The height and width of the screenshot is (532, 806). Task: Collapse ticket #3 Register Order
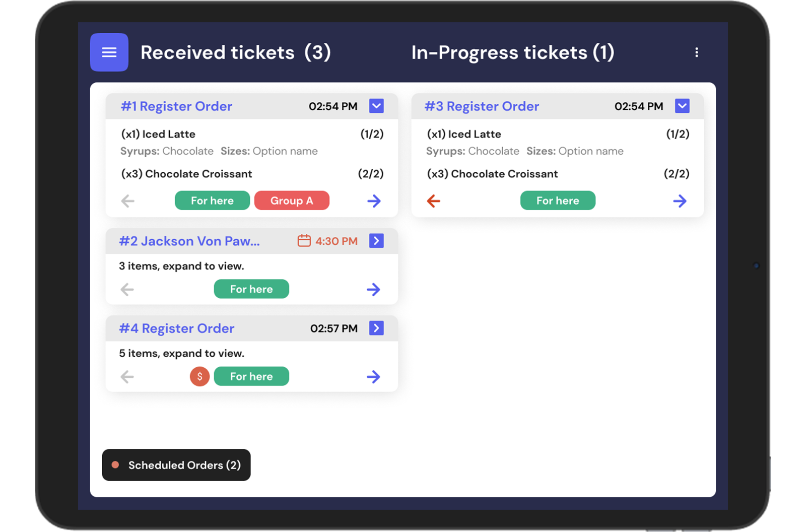(682, 106)
